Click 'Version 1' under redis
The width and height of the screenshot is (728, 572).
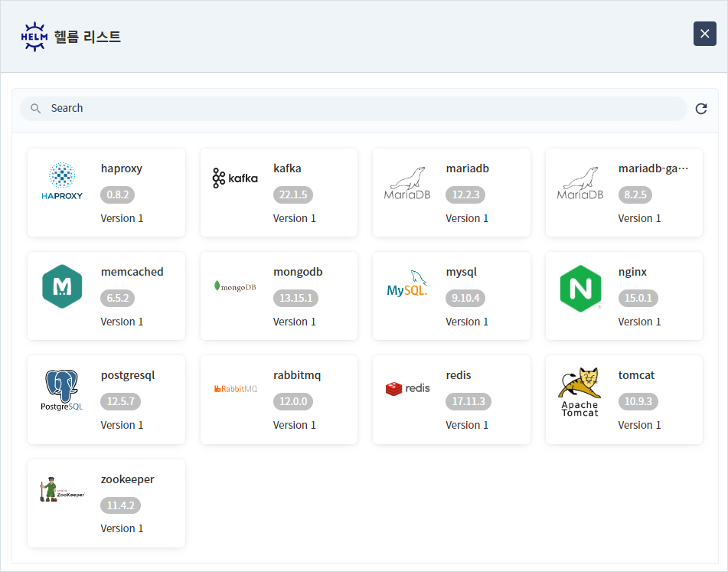point(467,425)
